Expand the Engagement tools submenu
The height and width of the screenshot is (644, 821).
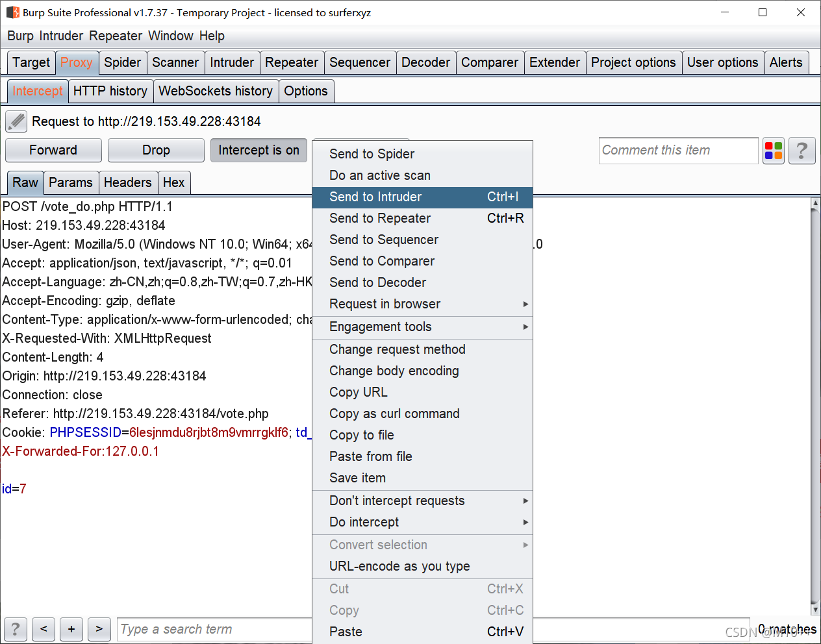click(422, 327)
